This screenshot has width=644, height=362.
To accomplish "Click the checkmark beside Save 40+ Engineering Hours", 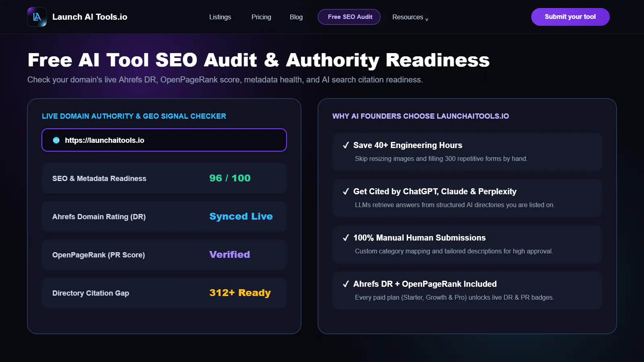I will (x=346, y=145).
